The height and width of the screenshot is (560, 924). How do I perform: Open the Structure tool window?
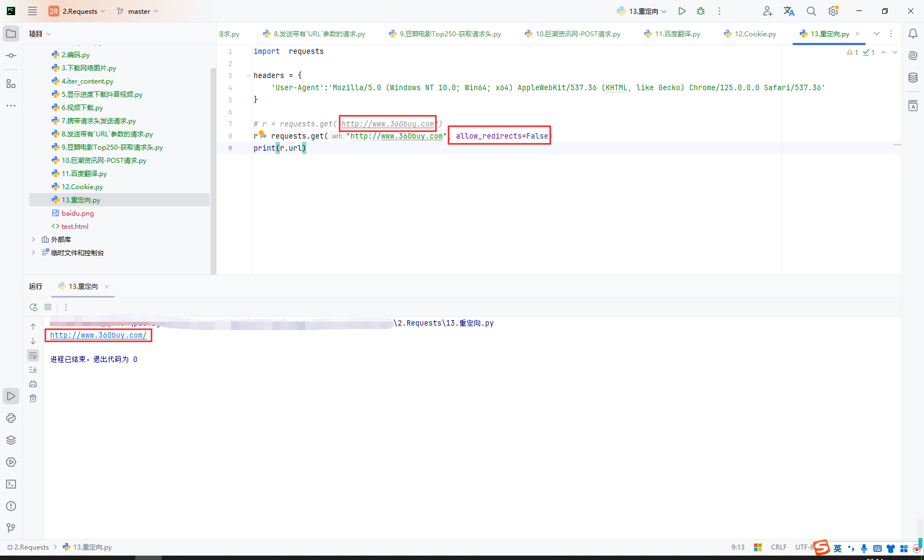(x=11, y=84)
